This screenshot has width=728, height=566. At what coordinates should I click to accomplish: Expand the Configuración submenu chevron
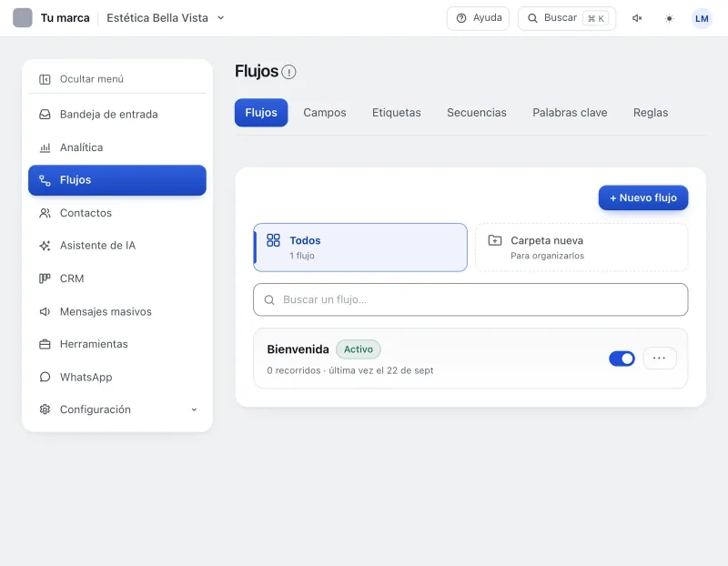(194, 409)
